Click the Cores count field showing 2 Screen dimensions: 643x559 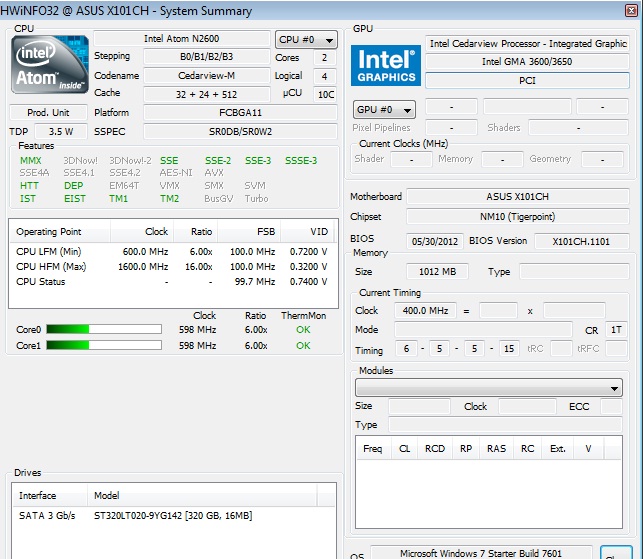[324, 57]
